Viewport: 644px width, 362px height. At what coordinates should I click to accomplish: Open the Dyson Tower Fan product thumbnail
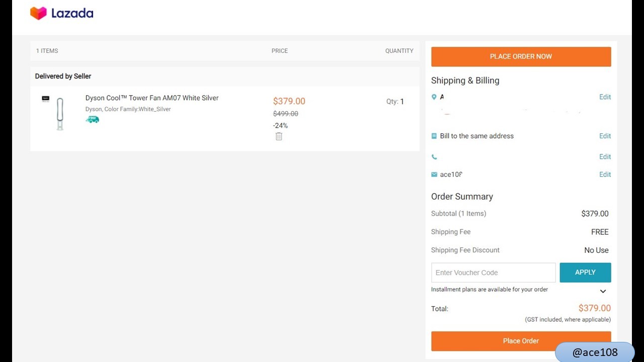pyautogui.click(x=60, y=114)
